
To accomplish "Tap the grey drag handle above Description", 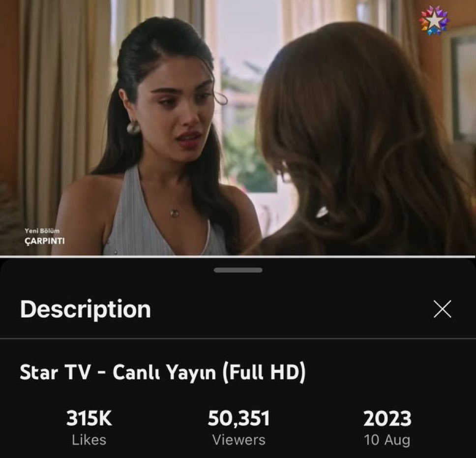I will tap(238, 270).
